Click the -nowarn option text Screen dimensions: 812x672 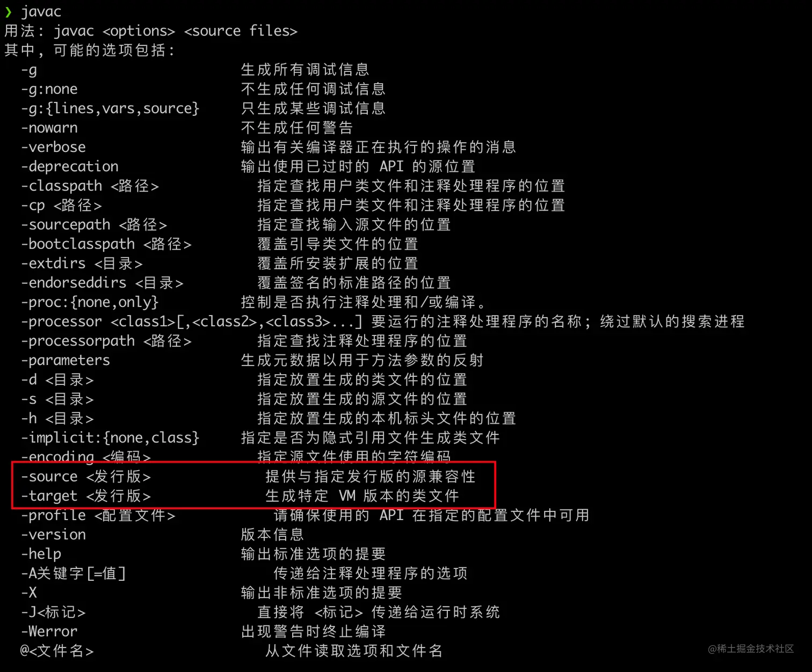tap(49, 128)
